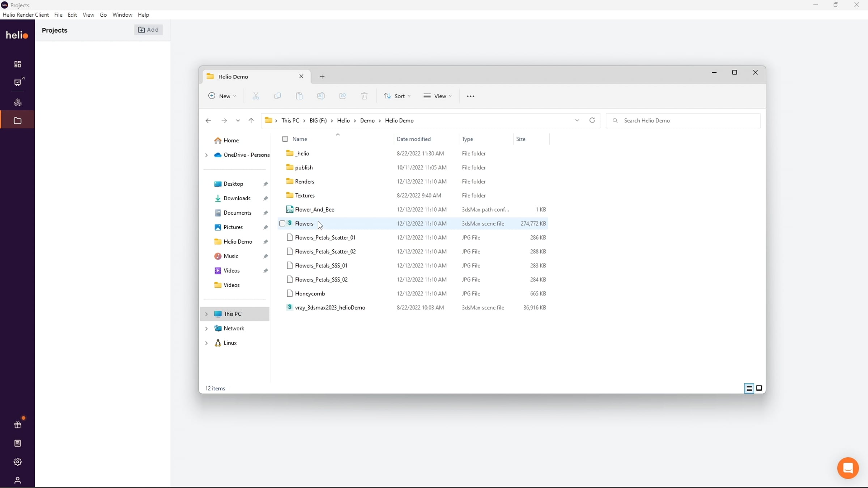The height and width of the screenshot is (488, 868).
Task: Go up one folder level arrow
Action: pos(251,121)
